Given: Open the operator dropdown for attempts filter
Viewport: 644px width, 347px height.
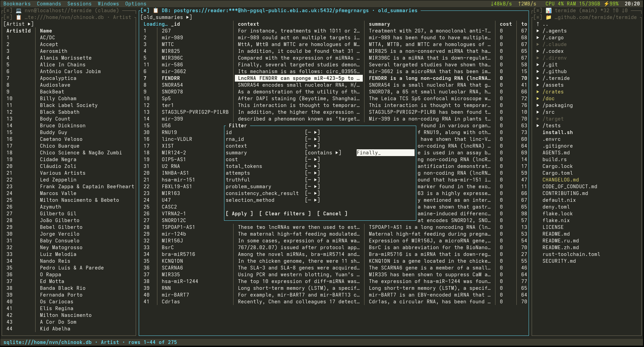Looking at the screenshot, I should point(312,173).
